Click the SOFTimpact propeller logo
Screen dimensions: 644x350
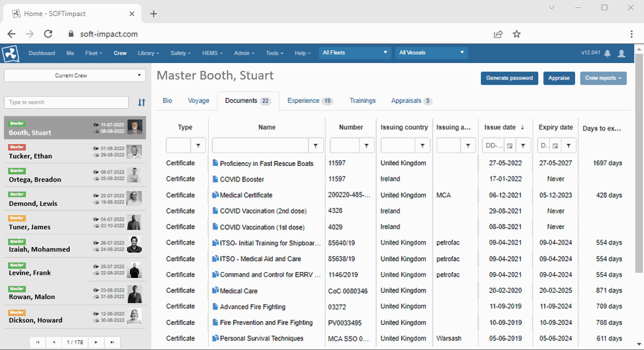[11, 53]
